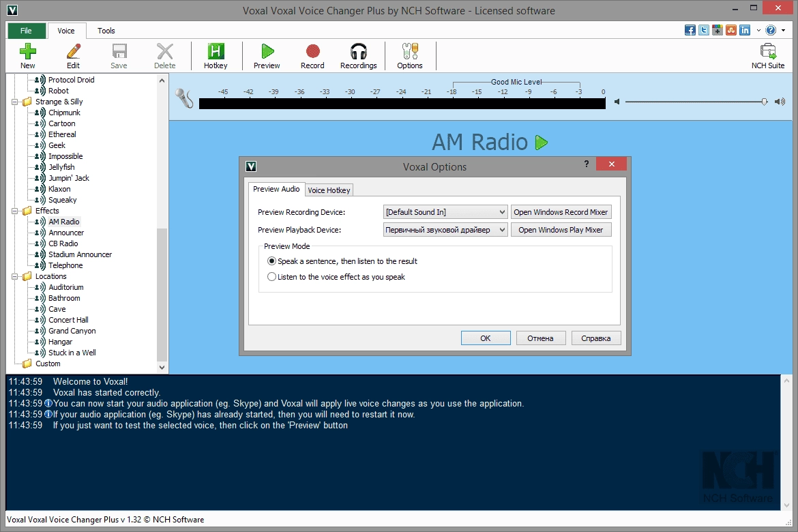Select the Stadium Announcer voice
The width and height of the screenshot is (798, 532).
80,254
